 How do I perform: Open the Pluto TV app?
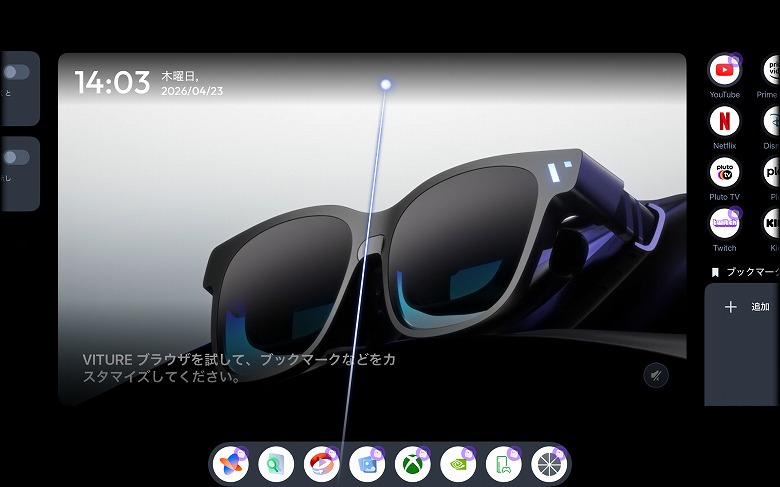[724, 172]
